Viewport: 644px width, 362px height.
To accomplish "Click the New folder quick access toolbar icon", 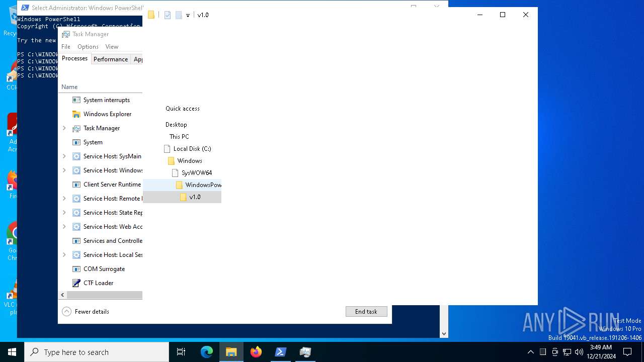I will coord(179,15).
